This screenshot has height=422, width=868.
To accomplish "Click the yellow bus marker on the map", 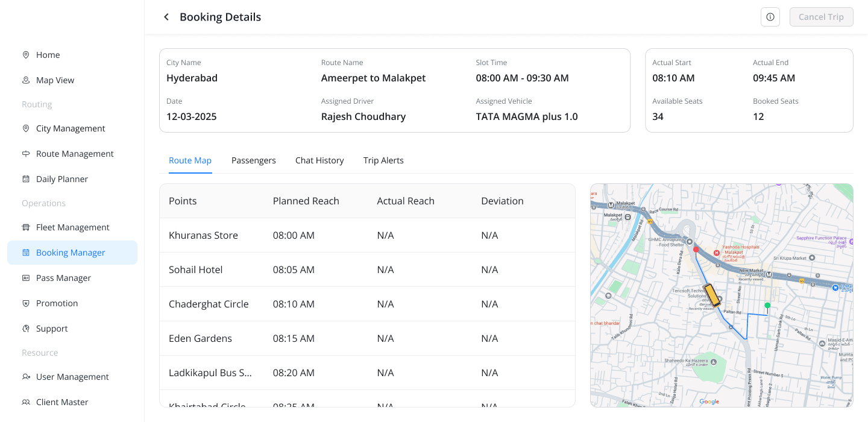I will [x=712, y=295].
